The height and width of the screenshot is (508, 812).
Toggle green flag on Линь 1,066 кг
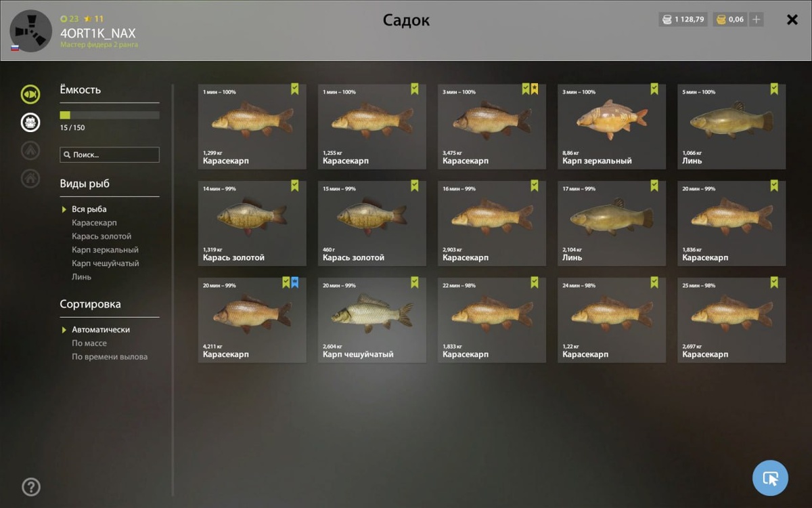coord(774,89)
